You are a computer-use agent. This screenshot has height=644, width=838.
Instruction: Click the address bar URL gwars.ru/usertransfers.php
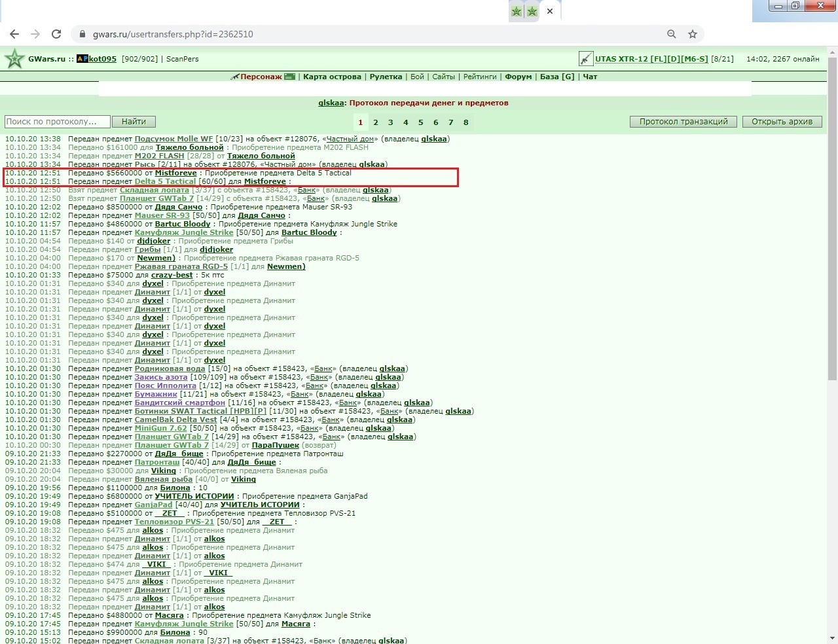pos(173,34)
